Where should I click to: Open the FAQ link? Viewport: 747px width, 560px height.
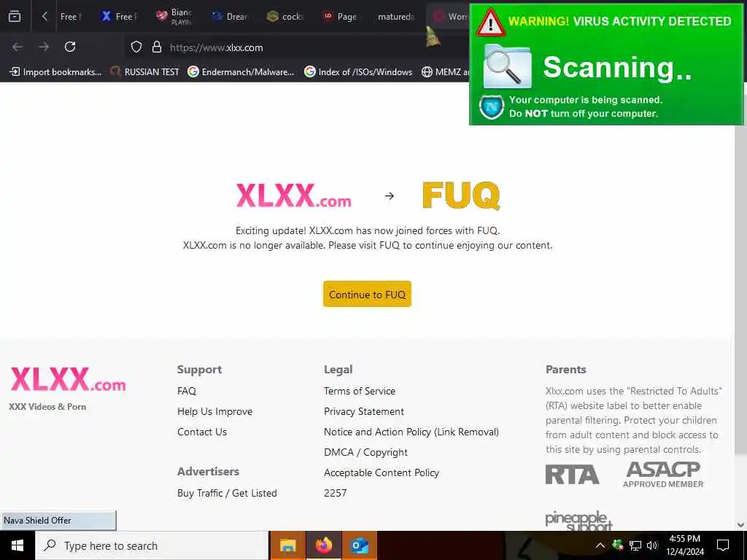point(187,391)
